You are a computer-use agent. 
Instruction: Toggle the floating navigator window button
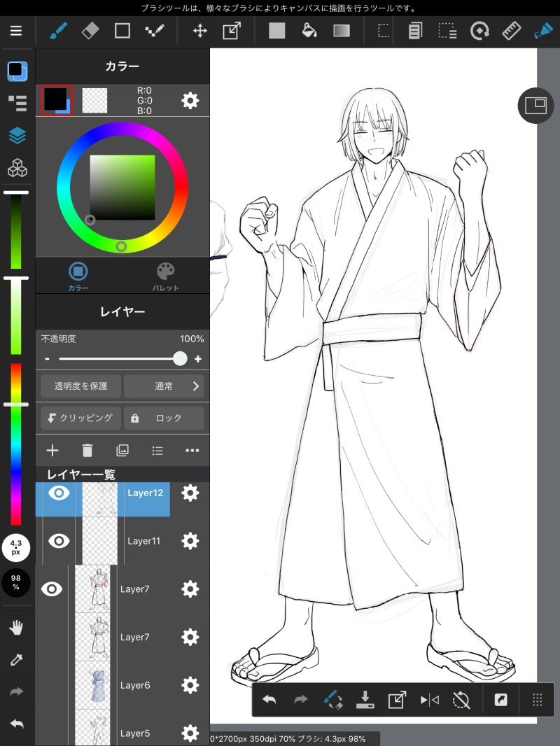coord(535,106)
